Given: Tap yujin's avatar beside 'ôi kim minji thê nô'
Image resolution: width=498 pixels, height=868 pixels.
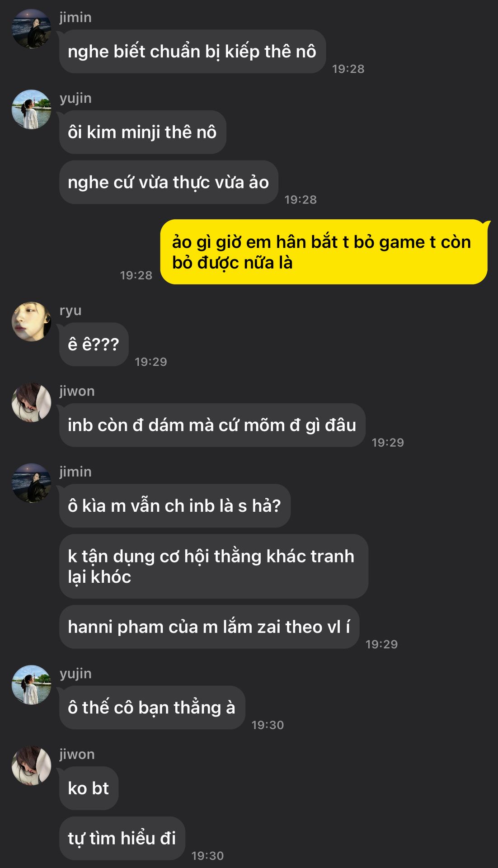Looking at the screenshot, I should 31,109.
